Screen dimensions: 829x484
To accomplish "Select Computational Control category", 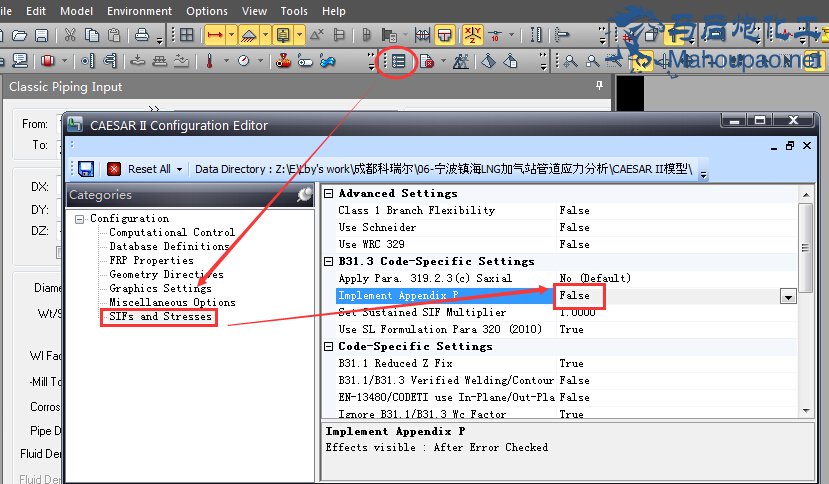I will (x=172, y=233).
